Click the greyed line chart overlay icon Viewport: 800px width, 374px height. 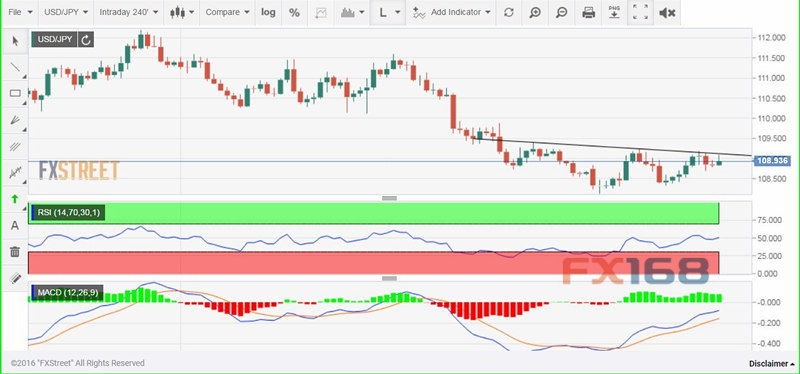[x=321, y=12]
